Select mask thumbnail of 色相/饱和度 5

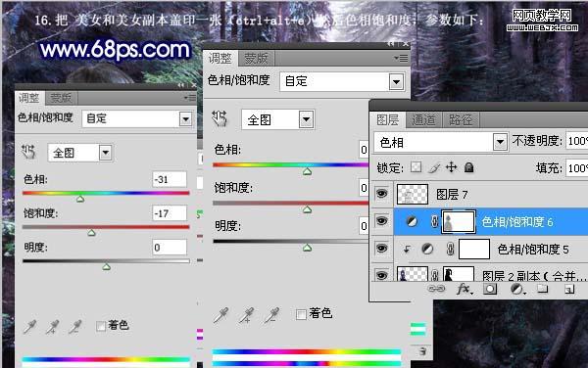pos(474,249)
